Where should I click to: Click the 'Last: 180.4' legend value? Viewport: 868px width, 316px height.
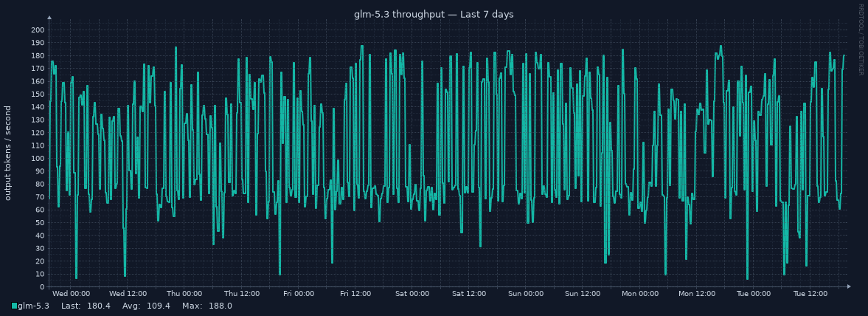tap(86, 306)
